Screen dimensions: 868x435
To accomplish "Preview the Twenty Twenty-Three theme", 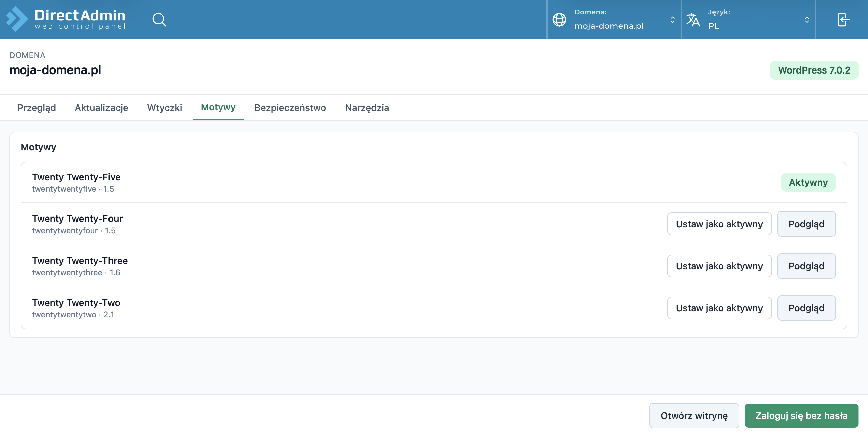I will (x=806, y=266).
